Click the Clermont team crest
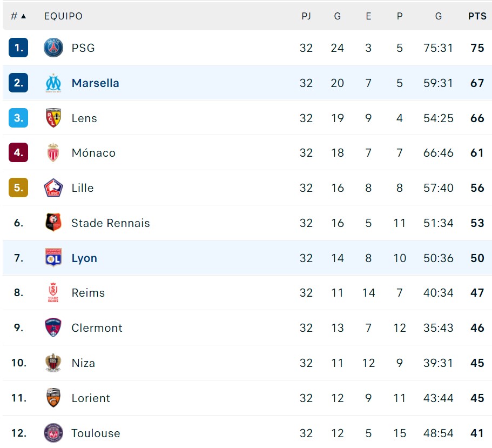Image resolution: width=492 pixels, height=448 pixels. click(x=53, y=328)
